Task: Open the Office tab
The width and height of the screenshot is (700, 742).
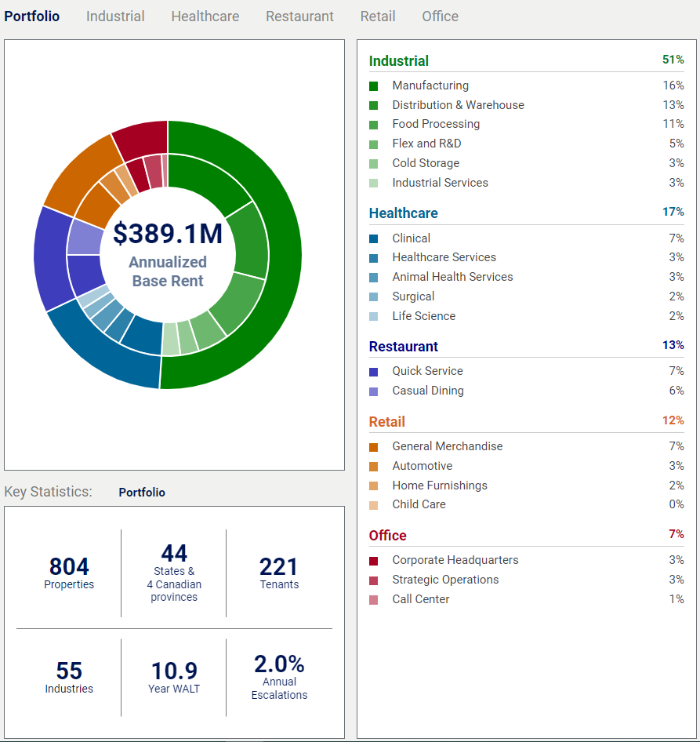Action: 440,16
